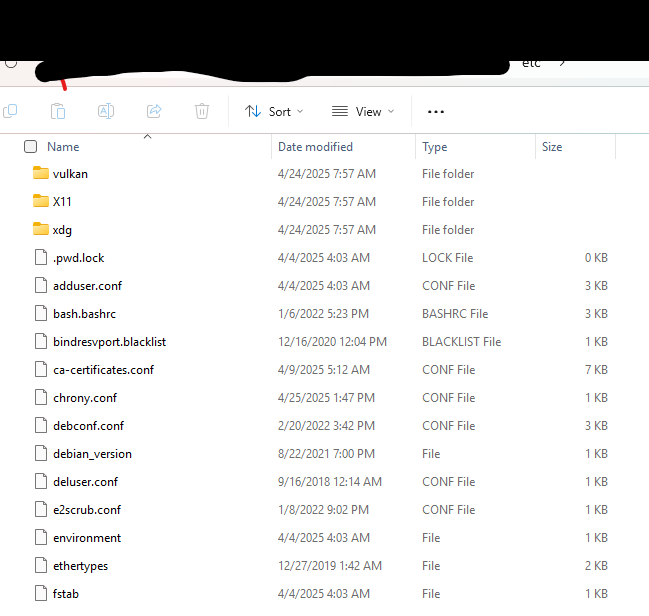Image resolution: width=649 pixels, height=616 pixels.
Task: Click the 4/25/2025 1:47 PM date cell
Action: (x=327, y=398)
